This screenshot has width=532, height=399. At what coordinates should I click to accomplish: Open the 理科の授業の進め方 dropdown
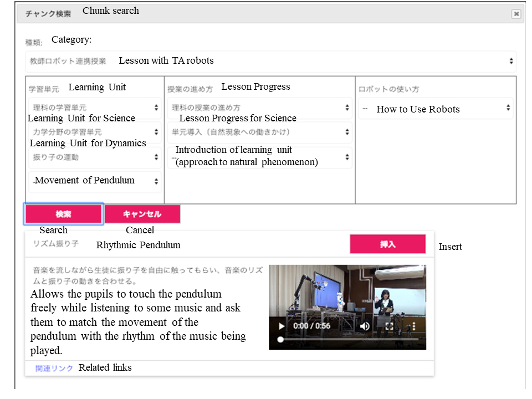click(x=259, y=108)
